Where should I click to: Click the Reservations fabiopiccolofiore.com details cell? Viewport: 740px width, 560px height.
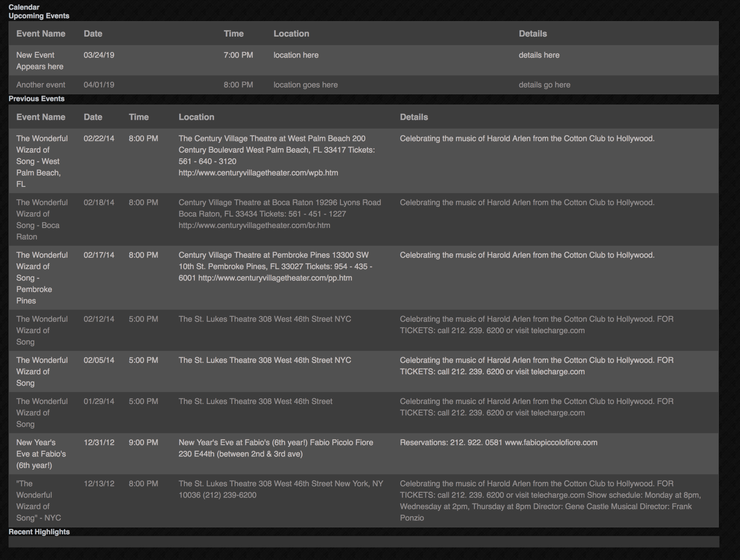pos(499,443)
